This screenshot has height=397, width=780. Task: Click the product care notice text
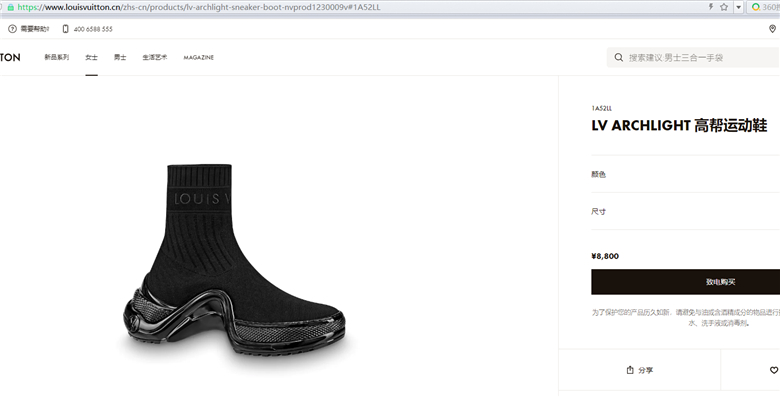point(685,317)
